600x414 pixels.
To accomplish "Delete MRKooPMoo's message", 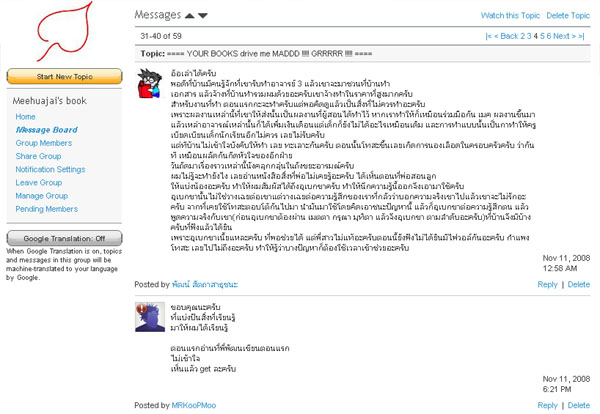I will point(578,406).
